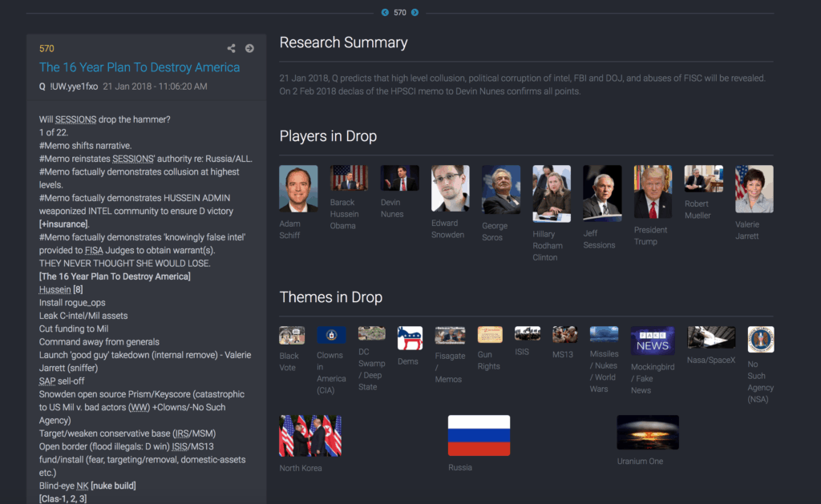Click the share icon on post 570
Viewport: 821px width, 504px height.
coord(231,48)
